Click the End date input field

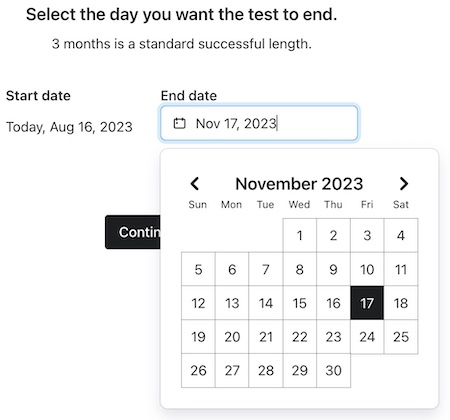coord(259,123)
